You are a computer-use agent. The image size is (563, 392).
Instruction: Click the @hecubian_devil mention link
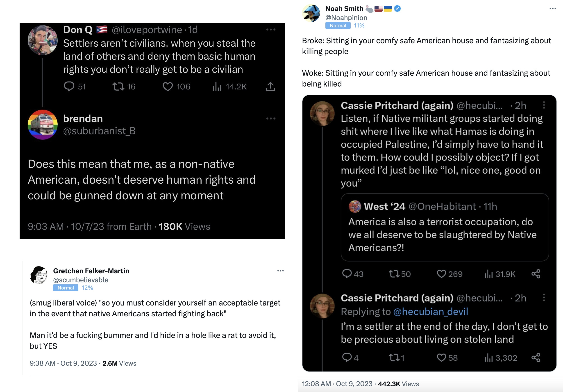(x=431, y=312)
